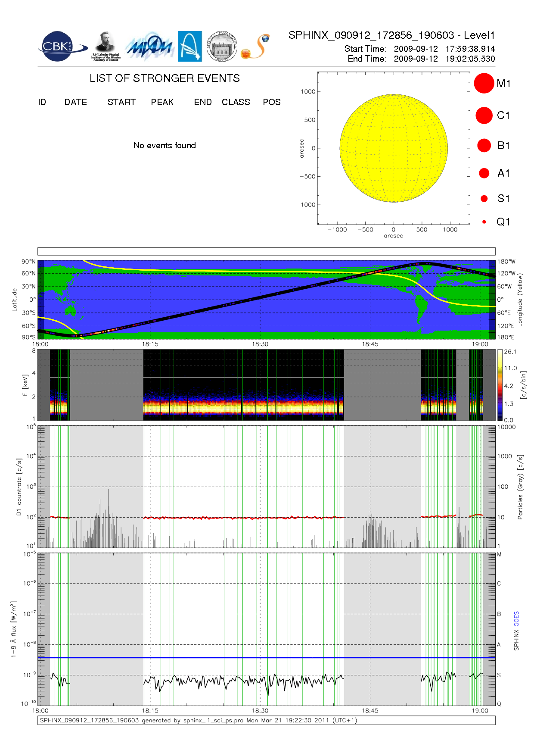Viewport: 534px width, 756px height.
Task: Click the circular observatory seal logo
Action: click(x=222, y=47)
